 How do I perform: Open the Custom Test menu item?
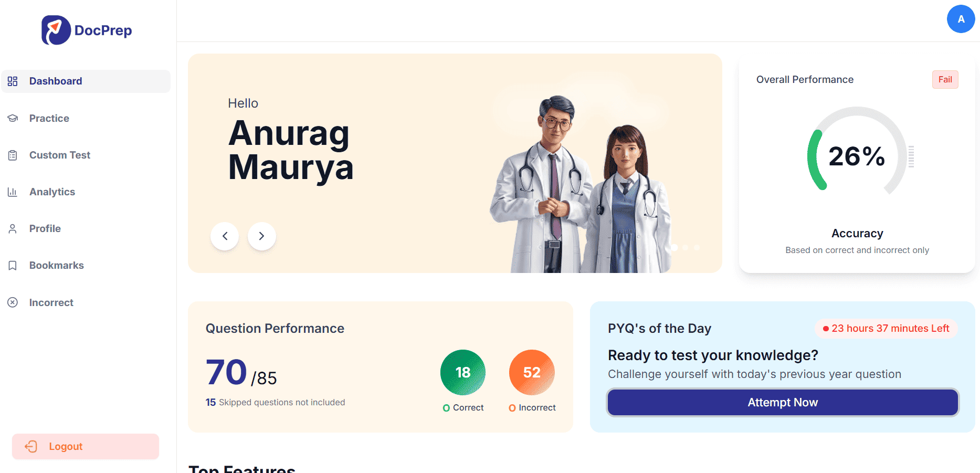coord(86,155)
